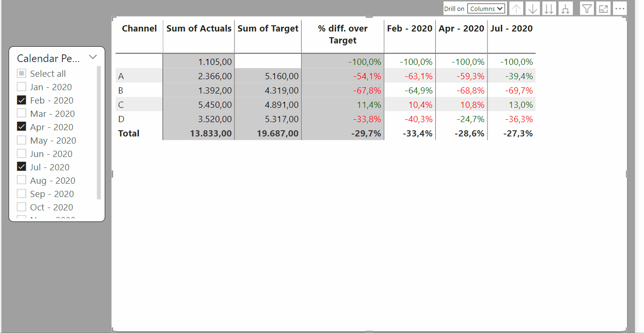The width and height of the screenshot is (644, 333).
Task: Click the % diff. over Target header
Action: 343,34
